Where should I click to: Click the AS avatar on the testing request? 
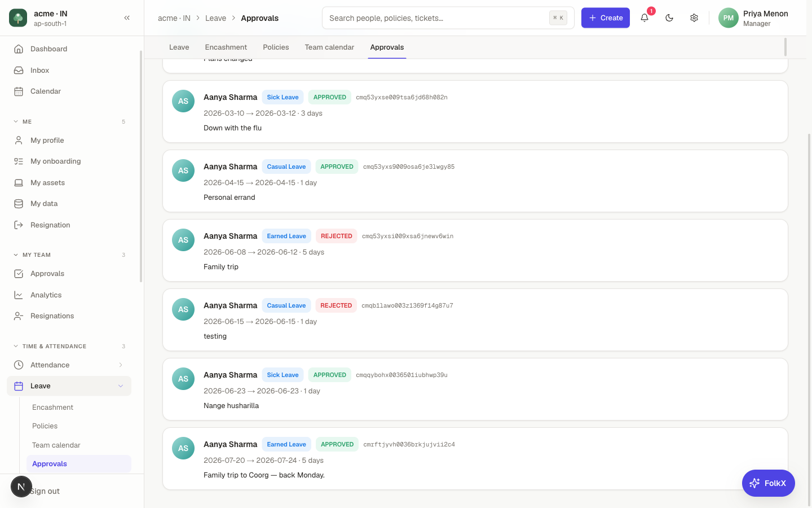[183, 309]
